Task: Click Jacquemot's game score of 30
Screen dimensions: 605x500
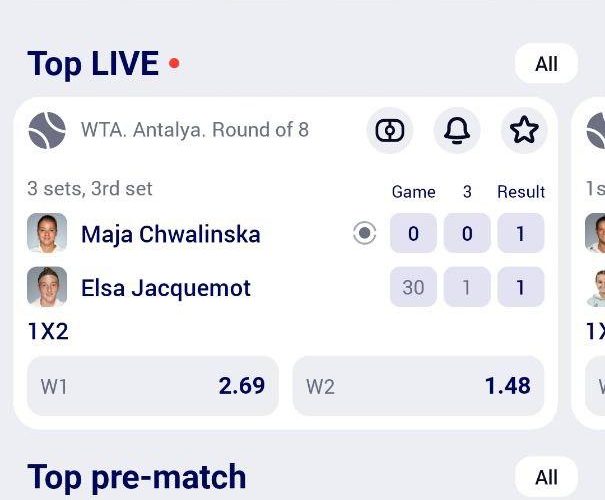Action: pos(413,288)
